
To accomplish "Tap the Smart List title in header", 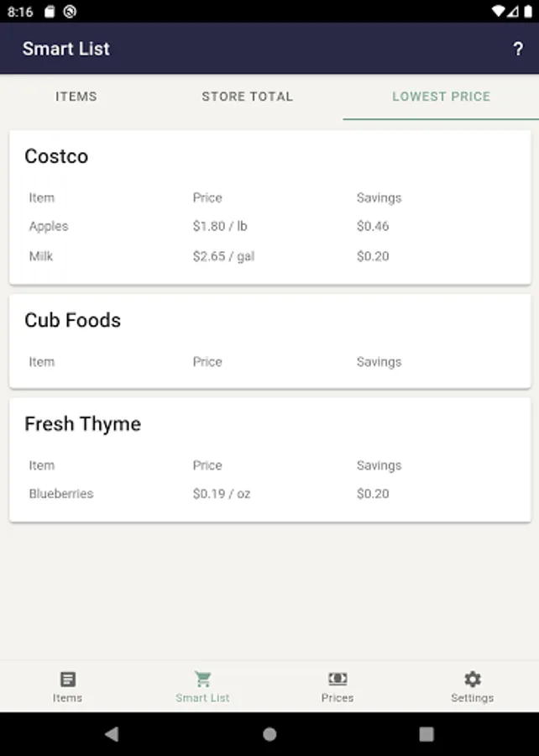I will [66, 49].
